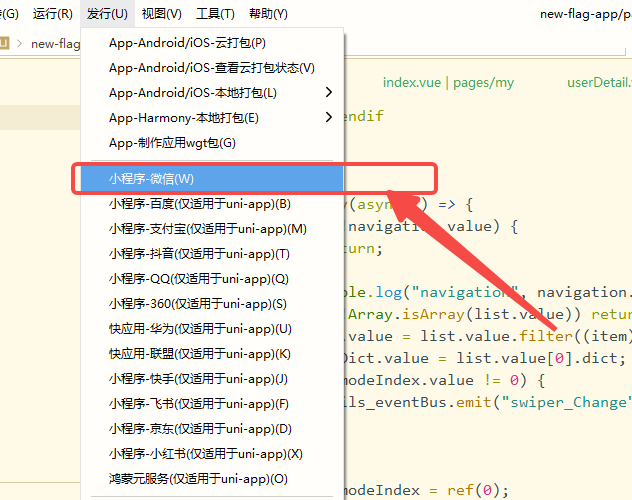The width and height of the screenshot is (632, 500).
Task: Select 小程序-QQ(仅适用于uni-app)(Q)
Action: pyautogui.click(x=212, y=279)
